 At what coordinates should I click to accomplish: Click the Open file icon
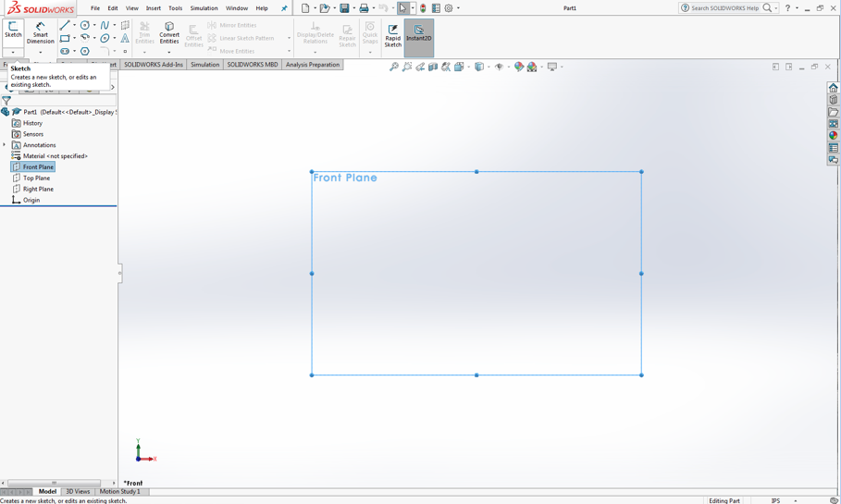[325, 8]
